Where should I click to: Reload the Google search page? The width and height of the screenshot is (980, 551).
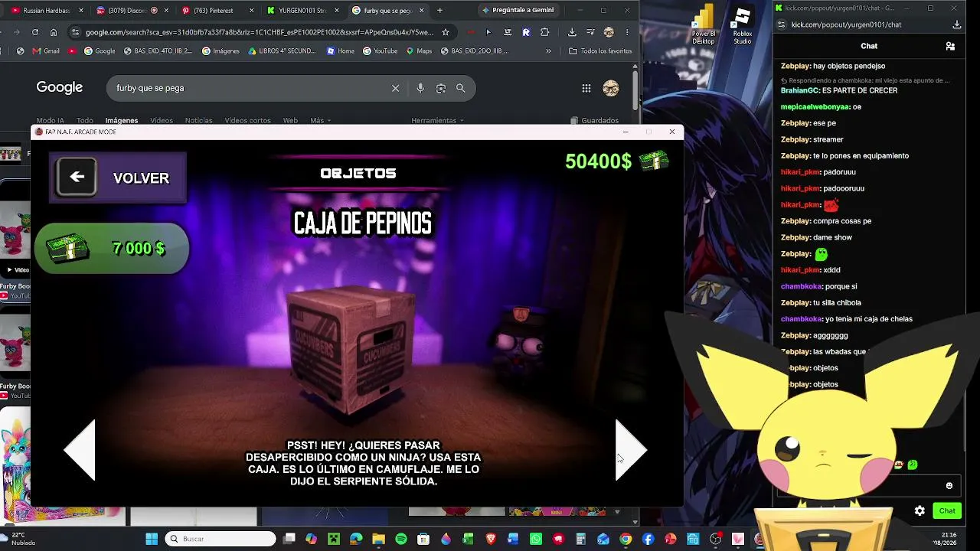pos(35,32)
